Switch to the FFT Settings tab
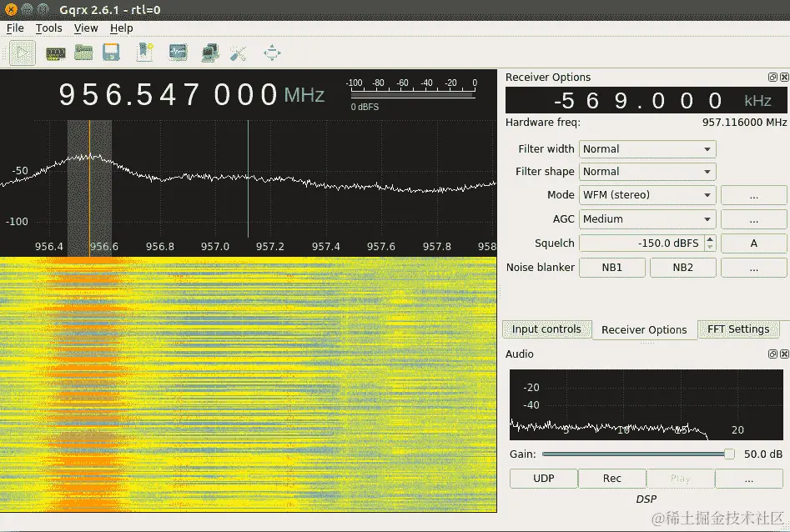The image size is (790, 532). 738,329
